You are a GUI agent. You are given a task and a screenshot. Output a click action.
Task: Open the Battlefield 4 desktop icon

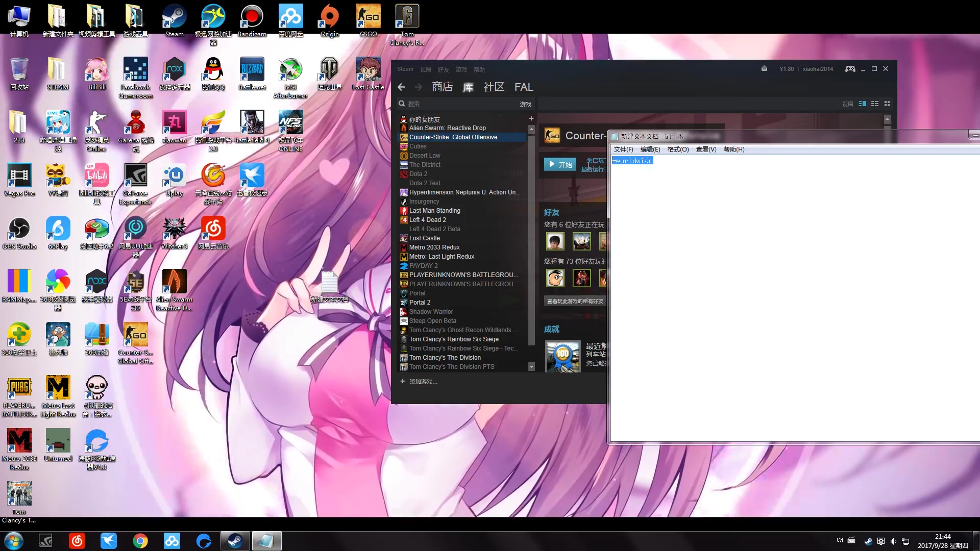click(252, 127)
